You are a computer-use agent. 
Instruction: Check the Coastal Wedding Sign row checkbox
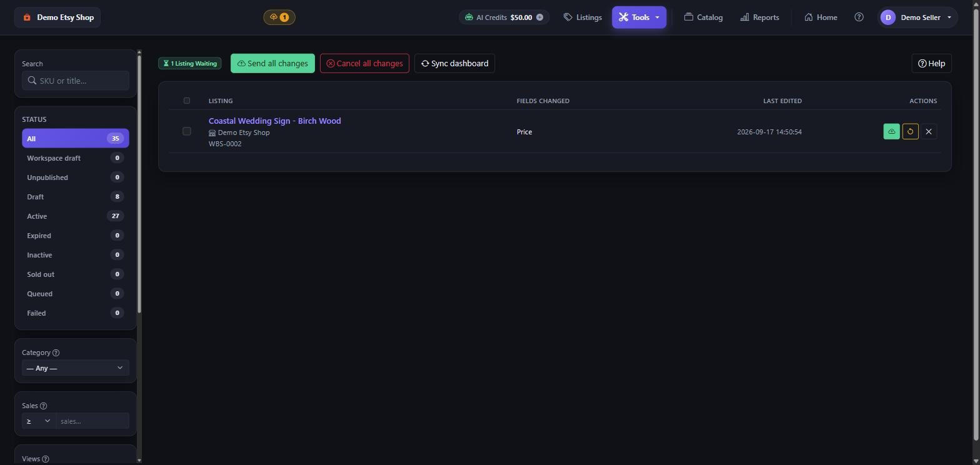[186, 131]
